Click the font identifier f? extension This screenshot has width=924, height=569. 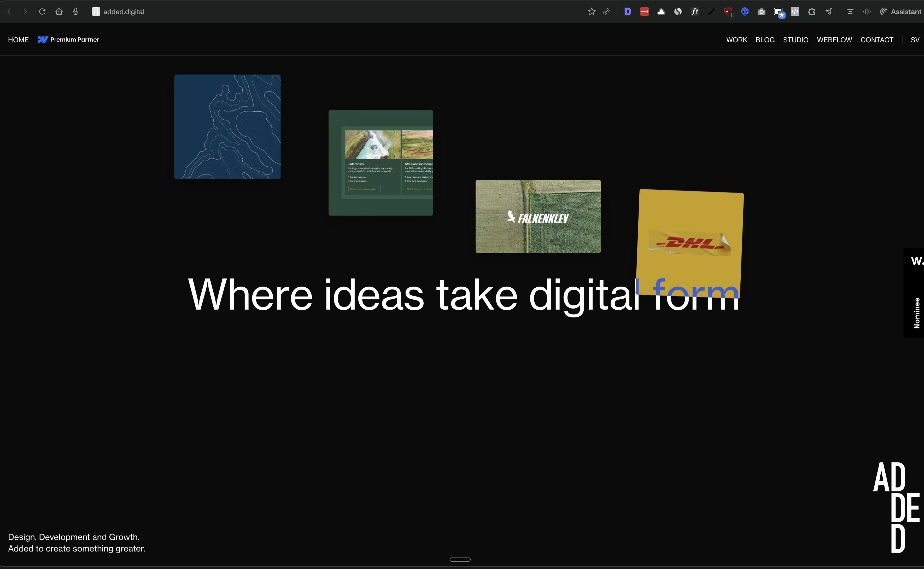[694, 12]
